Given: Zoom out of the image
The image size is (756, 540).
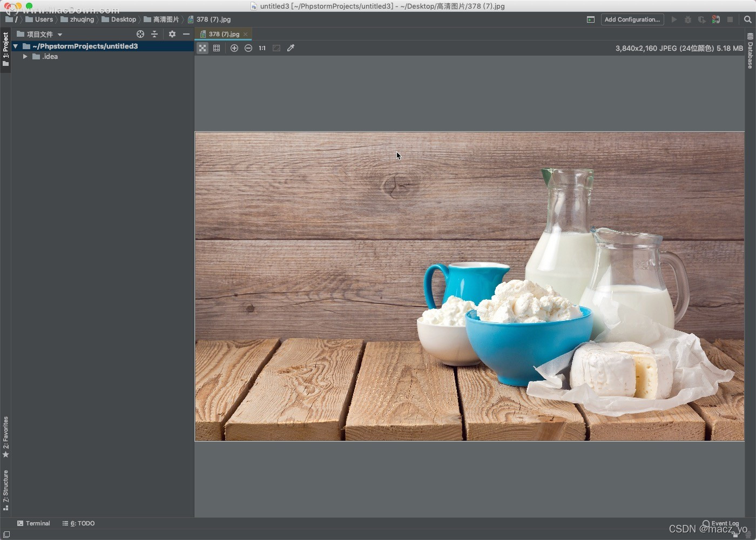Looking at the screenshot, I should tap(248, 48).
